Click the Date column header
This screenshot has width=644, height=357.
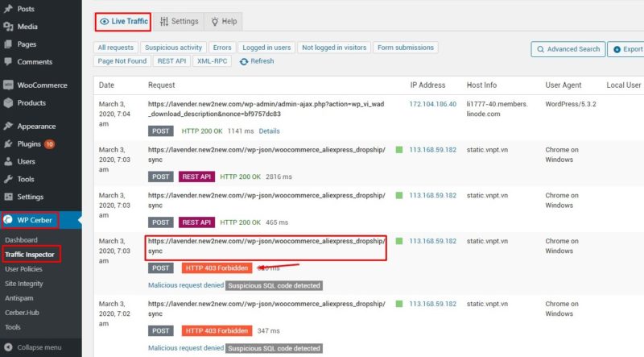pyautogui.click(x=106, y=85)
